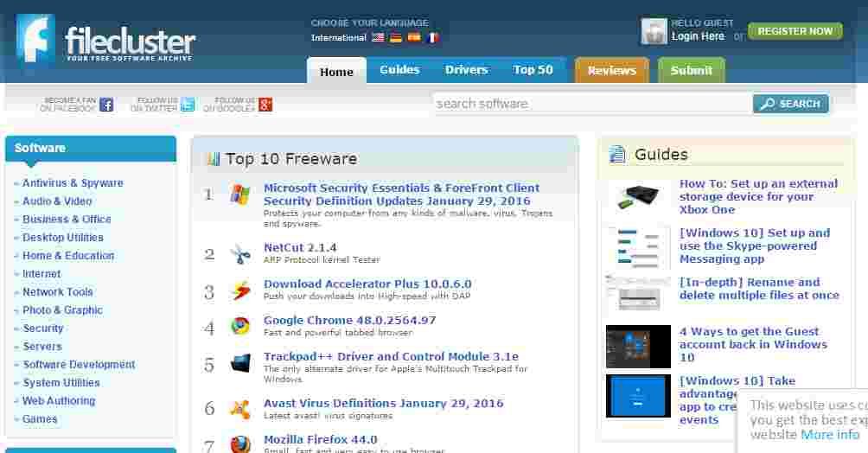Open the Security category
Screen dimensions: 868x453
(x=42, y=329)
